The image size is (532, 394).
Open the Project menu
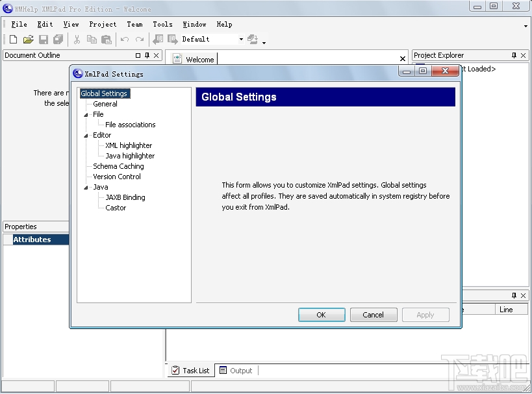[x=103, y=24]
